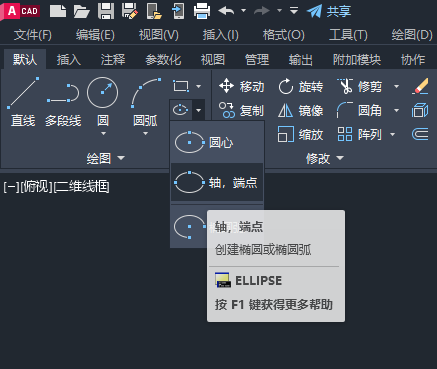Click the 镜像 mirror tool
The height and width of the screenshot is (369, 437).
click(x=301, y=110)
